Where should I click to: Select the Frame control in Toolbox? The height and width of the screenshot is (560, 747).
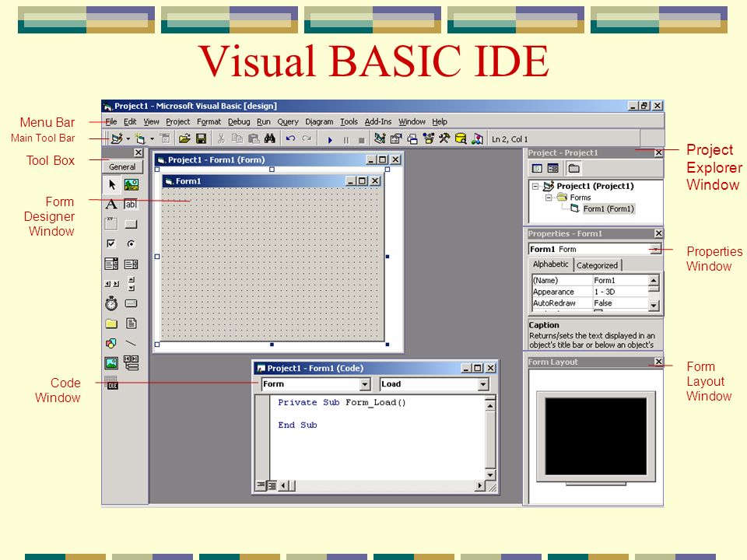pos(111,223)
